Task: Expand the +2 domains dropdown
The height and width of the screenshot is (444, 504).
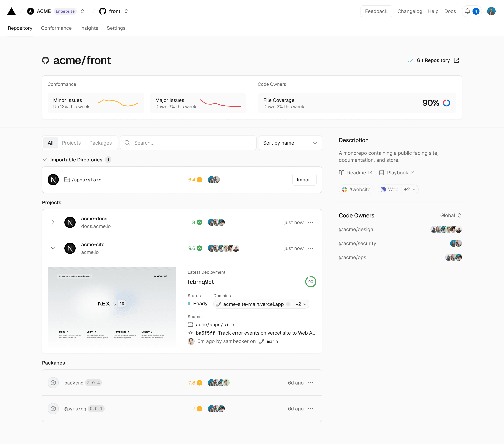Action: (x=300, y=304)
